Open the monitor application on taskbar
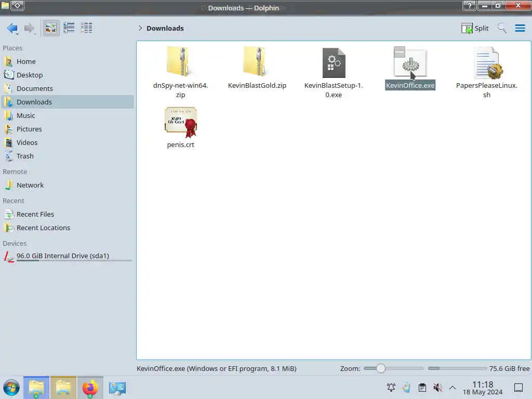 117,388
